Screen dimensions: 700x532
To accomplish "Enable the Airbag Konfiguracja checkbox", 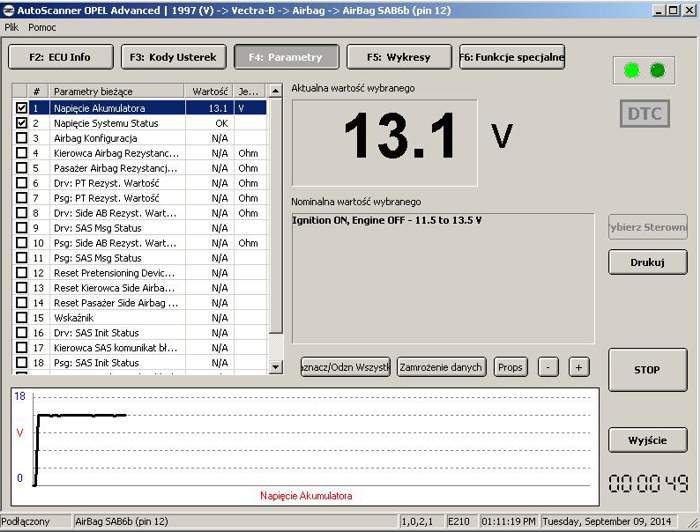I will pyautogui.click(x=21, y=138).
